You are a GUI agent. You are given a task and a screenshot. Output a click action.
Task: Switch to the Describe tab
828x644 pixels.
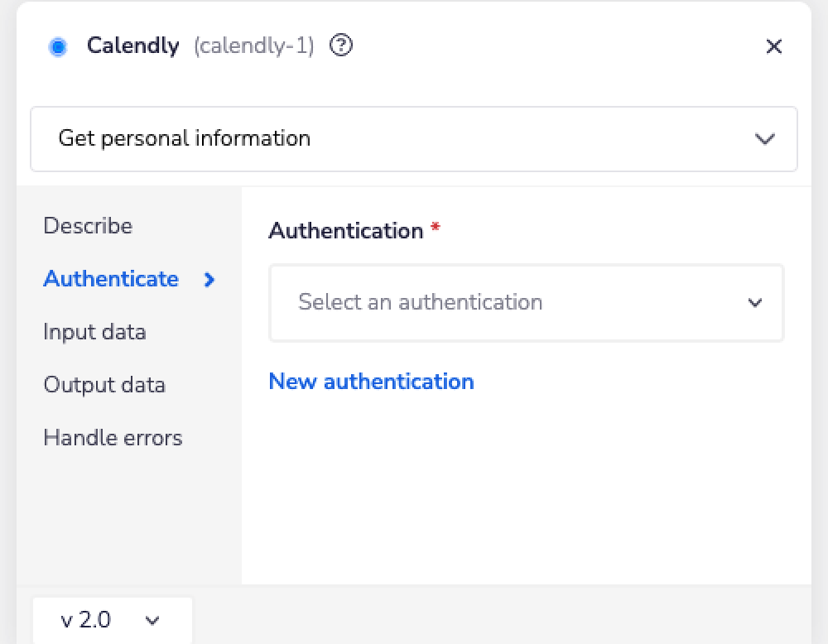point(87,226)
